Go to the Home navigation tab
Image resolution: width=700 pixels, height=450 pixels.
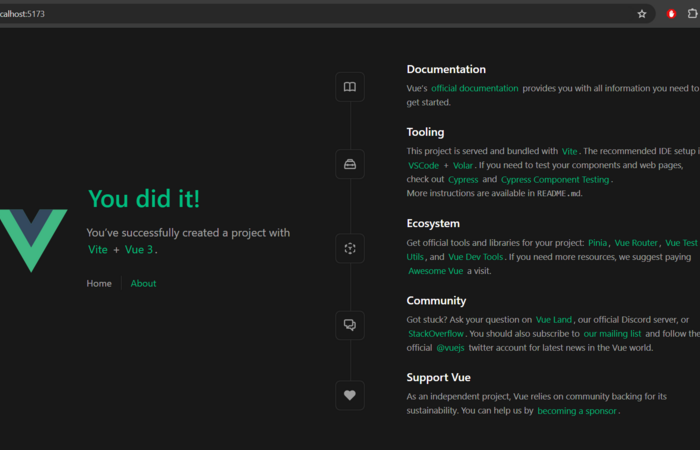click(x=99, y=283)
